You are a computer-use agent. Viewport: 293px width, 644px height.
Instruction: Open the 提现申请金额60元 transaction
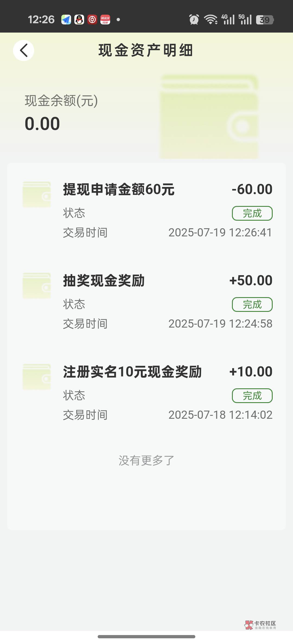(119, 189)
